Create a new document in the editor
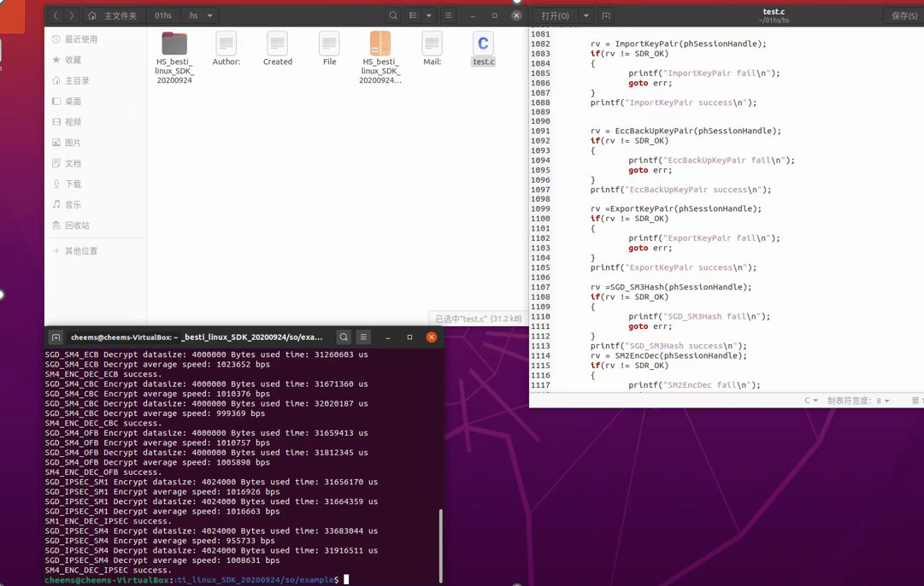Screen dimensions: 924x586 606,15
